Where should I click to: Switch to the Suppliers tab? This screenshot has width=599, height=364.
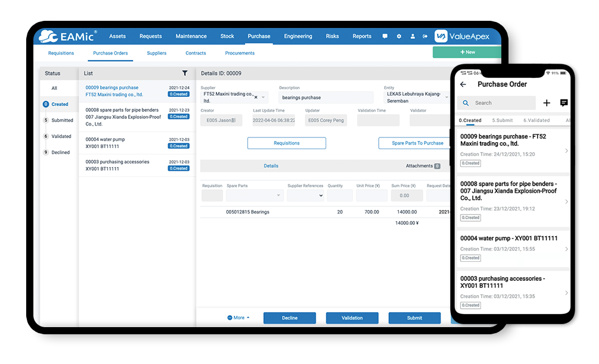click(156, 53)
